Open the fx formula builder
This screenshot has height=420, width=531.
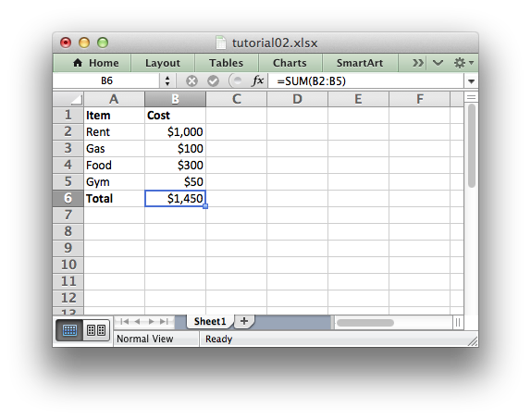click(257, 81)
